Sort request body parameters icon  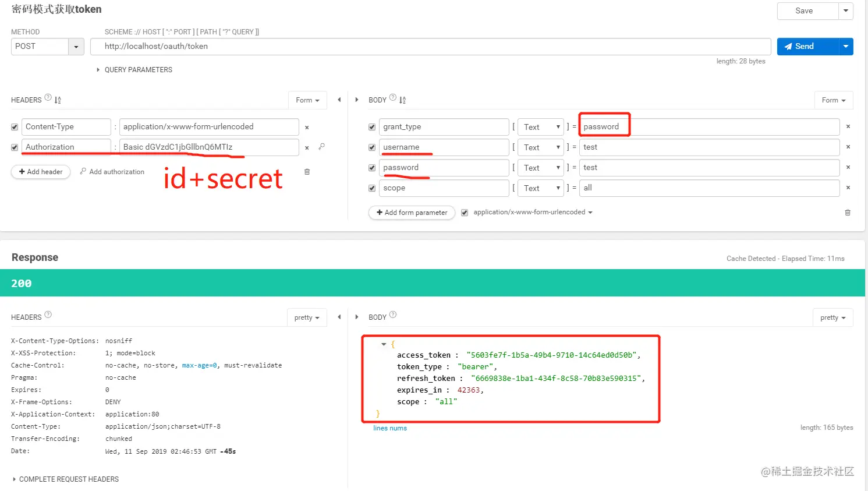tap(402, 100)
